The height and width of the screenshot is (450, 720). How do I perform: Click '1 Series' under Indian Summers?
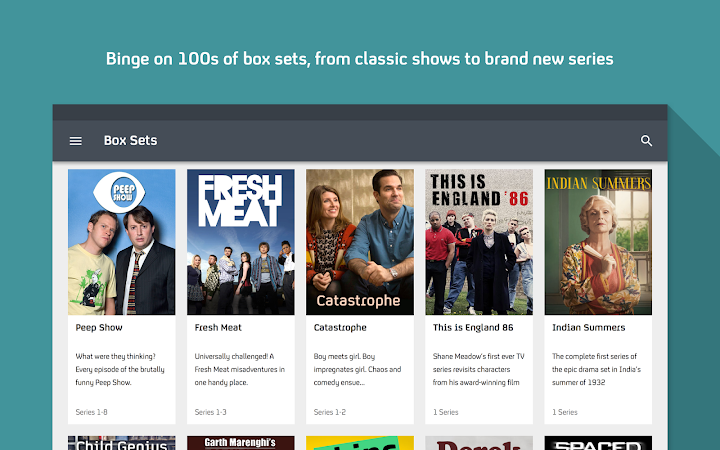click(x=565, y=412)
